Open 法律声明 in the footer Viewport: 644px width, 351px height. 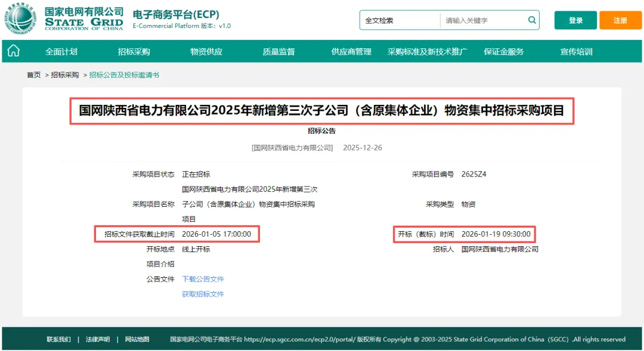click(98, 339)
